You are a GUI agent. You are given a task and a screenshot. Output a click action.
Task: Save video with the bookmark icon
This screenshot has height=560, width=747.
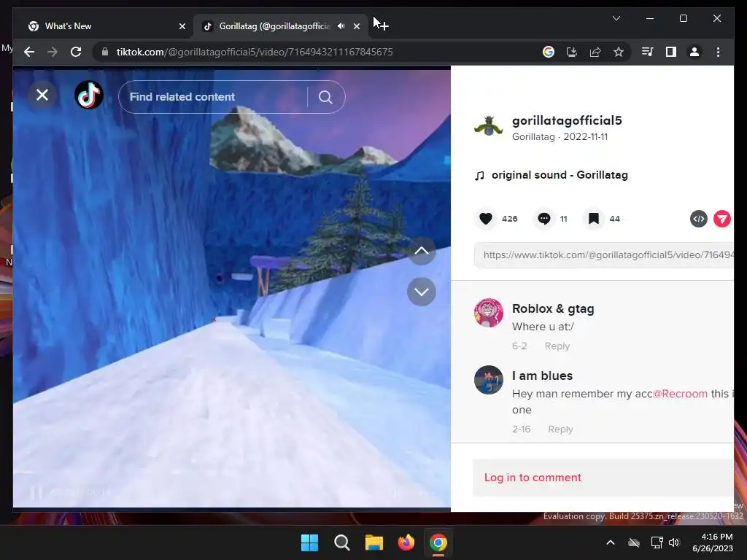click(594, 219)
